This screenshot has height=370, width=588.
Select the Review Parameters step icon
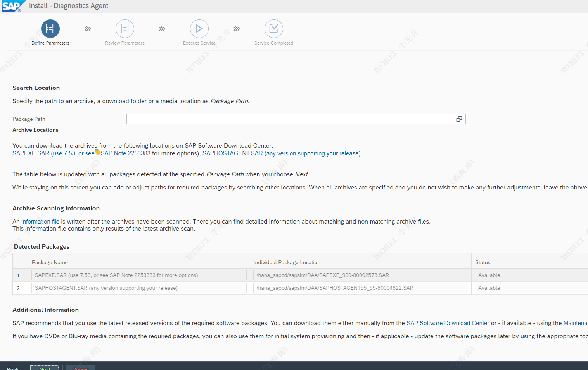coord(125,29)
